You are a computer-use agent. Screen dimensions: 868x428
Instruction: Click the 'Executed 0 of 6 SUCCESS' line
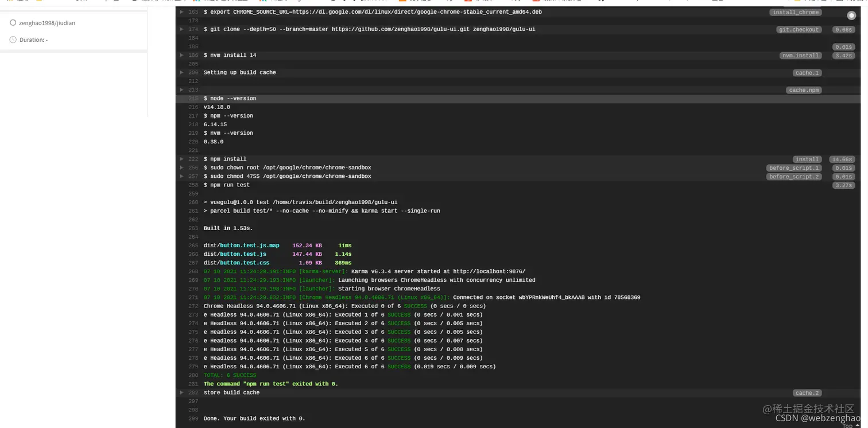[344, 306]
